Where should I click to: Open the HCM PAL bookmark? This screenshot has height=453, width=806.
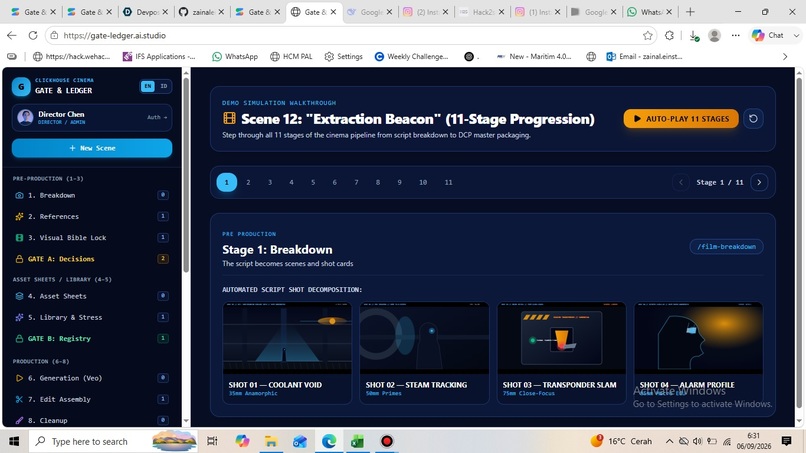pos(291,57)
